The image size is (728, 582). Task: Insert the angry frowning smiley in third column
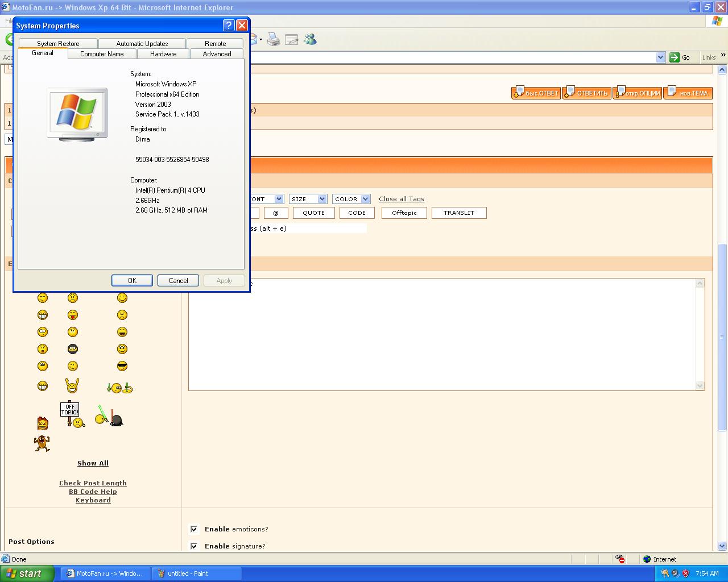(x=122, y=315)
